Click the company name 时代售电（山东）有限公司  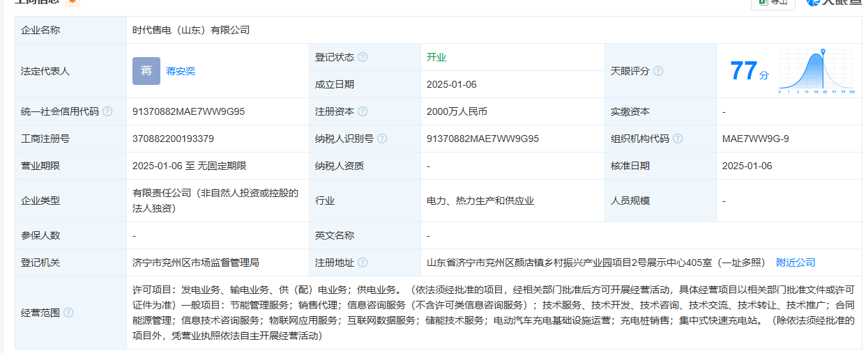[x=191, y=30]
